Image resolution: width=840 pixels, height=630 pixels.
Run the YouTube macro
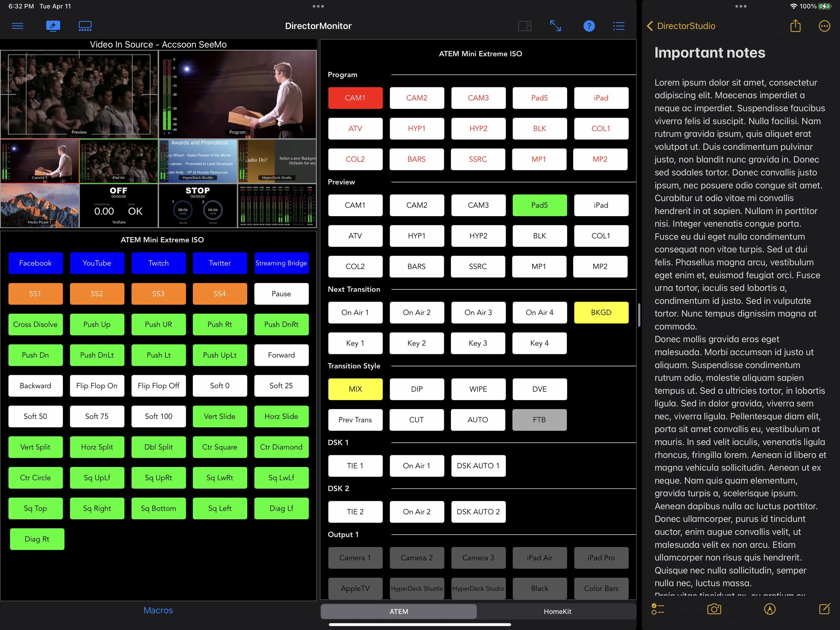(97, 263)
